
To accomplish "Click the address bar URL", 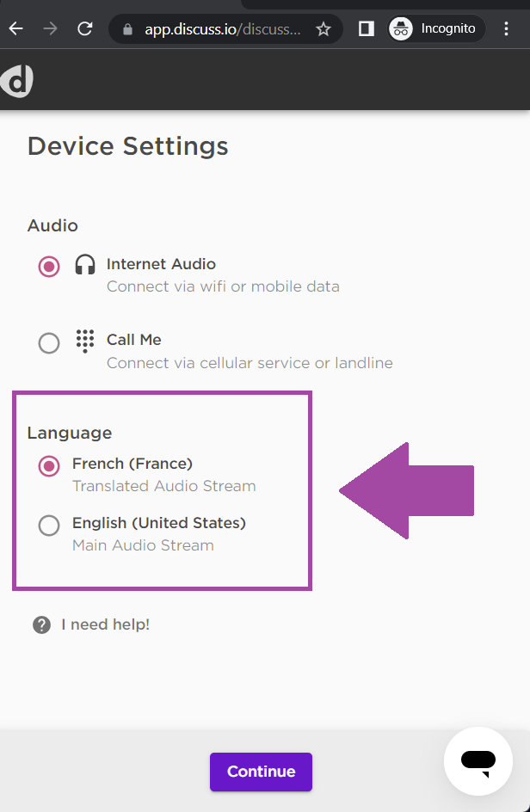I will pyautogui.click(x=222, y=29).
